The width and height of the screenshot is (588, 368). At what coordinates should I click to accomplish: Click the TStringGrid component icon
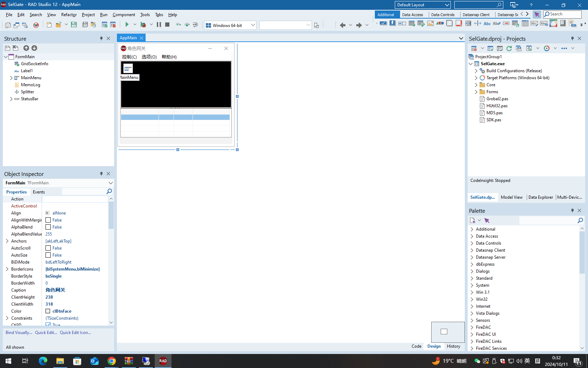[x=412, y=23]
